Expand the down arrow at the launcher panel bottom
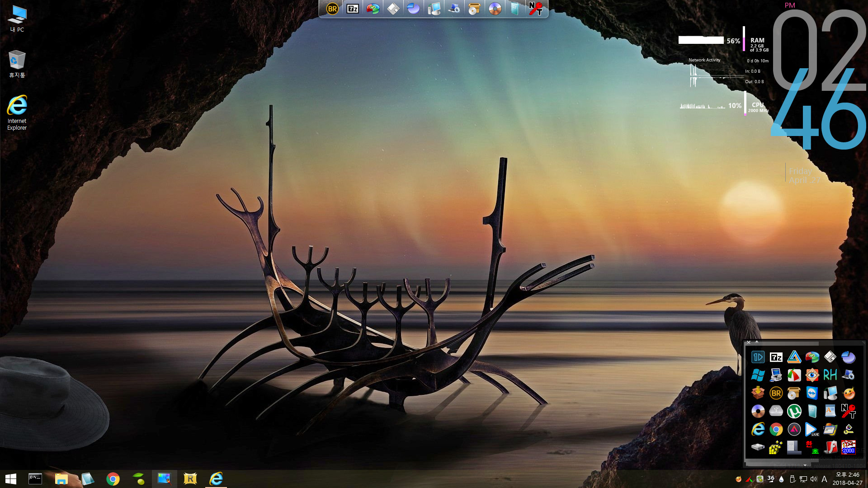Screen dimensions: 868x488 pos(805,465)
